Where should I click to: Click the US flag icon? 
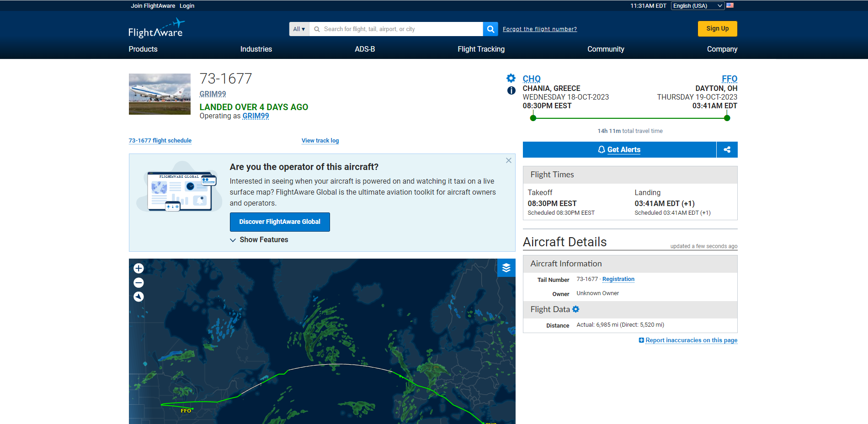730,5
